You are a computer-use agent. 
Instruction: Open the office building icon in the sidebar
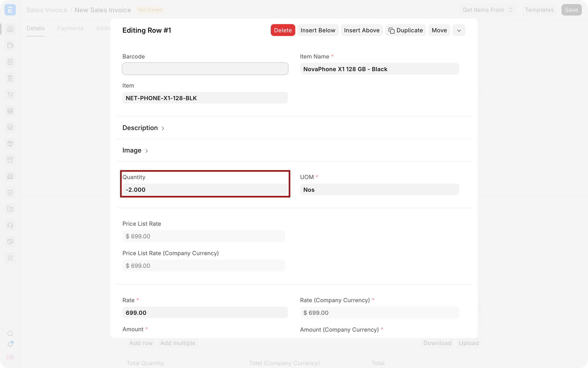[x=10, y=176]
